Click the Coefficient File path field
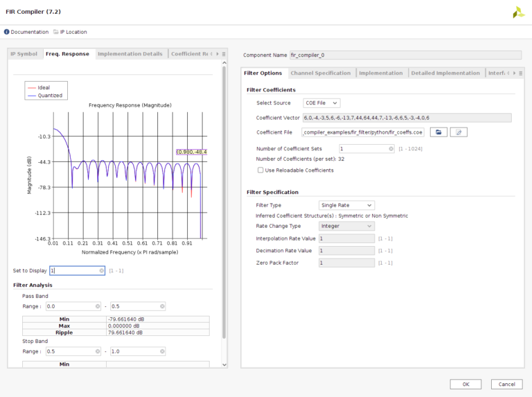 click(x=363, y=132)
